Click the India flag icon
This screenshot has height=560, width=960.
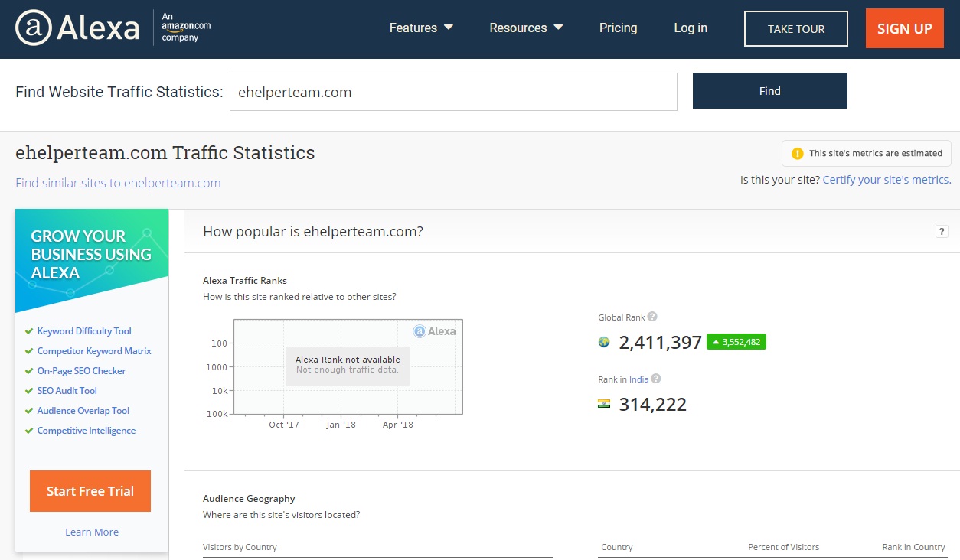coord(604,404)
